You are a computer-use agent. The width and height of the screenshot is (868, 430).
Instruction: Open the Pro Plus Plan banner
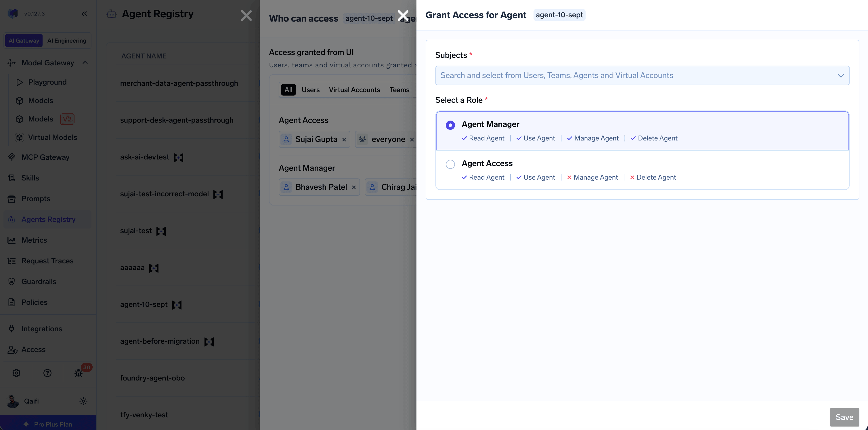(x=48, y=424)
